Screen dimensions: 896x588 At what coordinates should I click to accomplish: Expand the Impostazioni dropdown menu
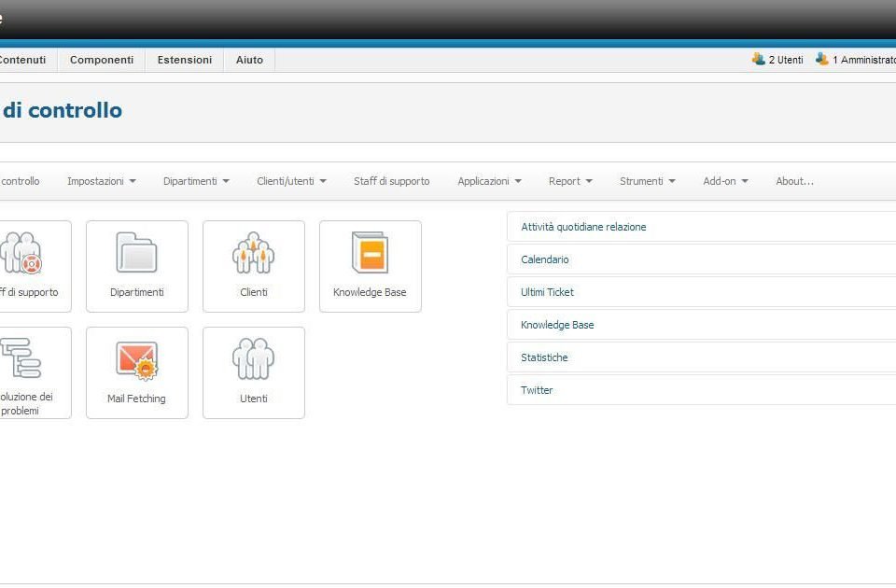(102, 181)
